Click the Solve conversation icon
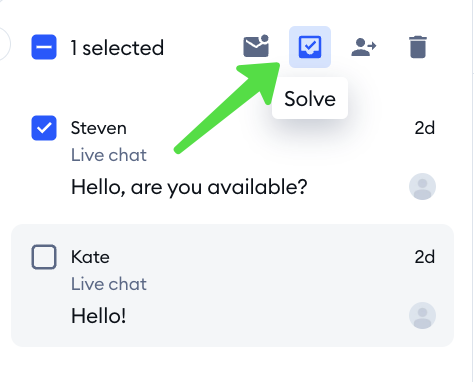Image resolution: width=474 pixels, height=382 pixels. (x=310, y=47)
